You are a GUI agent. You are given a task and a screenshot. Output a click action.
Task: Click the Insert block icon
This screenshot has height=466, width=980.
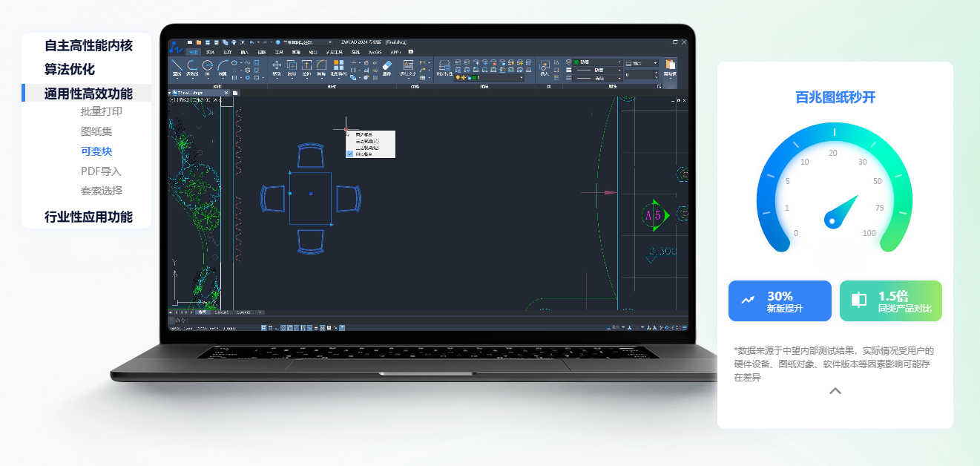545,67
